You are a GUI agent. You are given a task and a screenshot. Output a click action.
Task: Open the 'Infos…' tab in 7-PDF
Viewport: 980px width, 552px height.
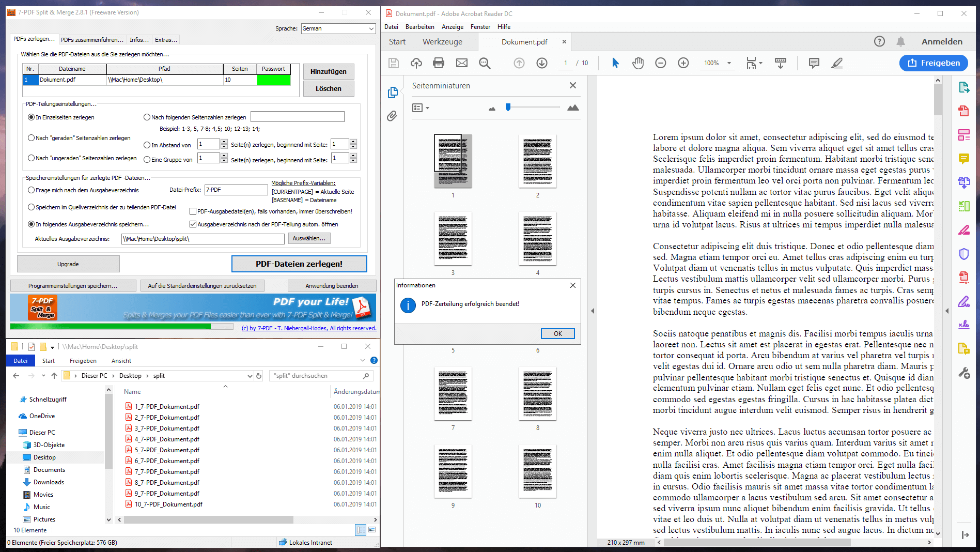click(139, 40)
